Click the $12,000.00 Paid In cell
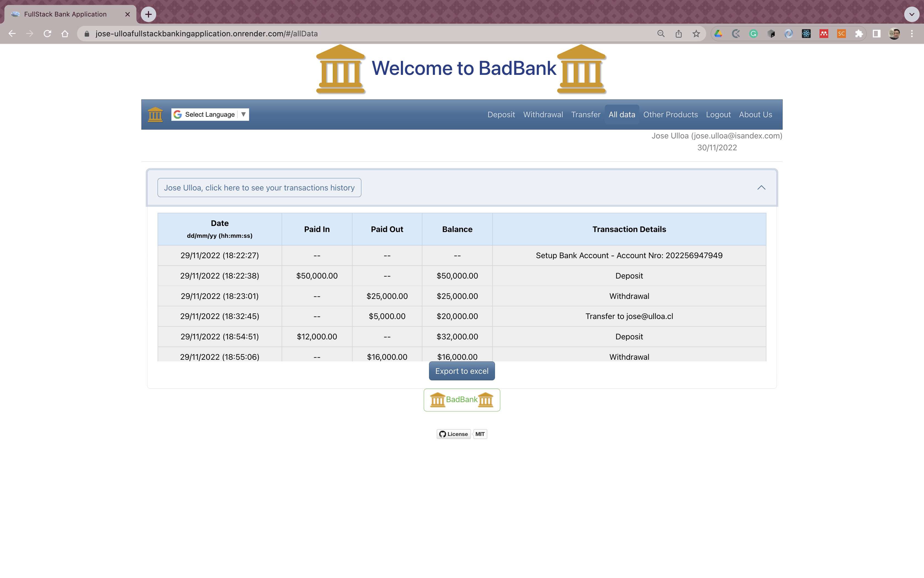The image size is (924, 578). coord(317,336)
